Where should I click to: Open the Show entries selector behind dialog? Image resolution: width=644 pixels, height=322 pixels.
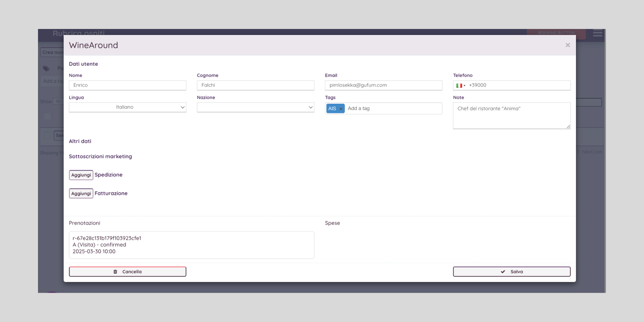pyautogui.click(x=58, y=101)
